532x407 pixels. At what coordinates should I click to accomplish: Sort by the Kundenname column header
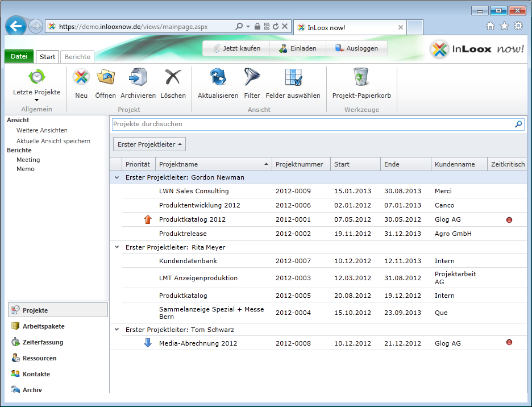459,164
